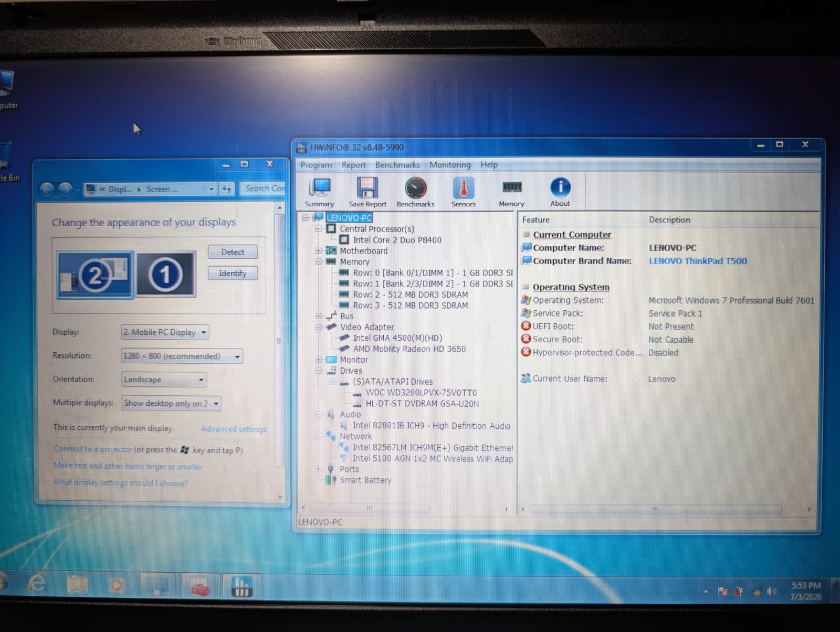
Task: Open the Help menu
Action: point(489,165)
